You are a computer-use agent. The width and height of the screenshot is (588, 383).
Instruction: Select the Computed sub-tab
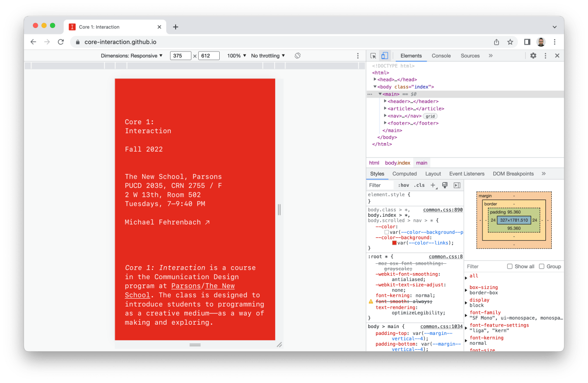(405, 174)
